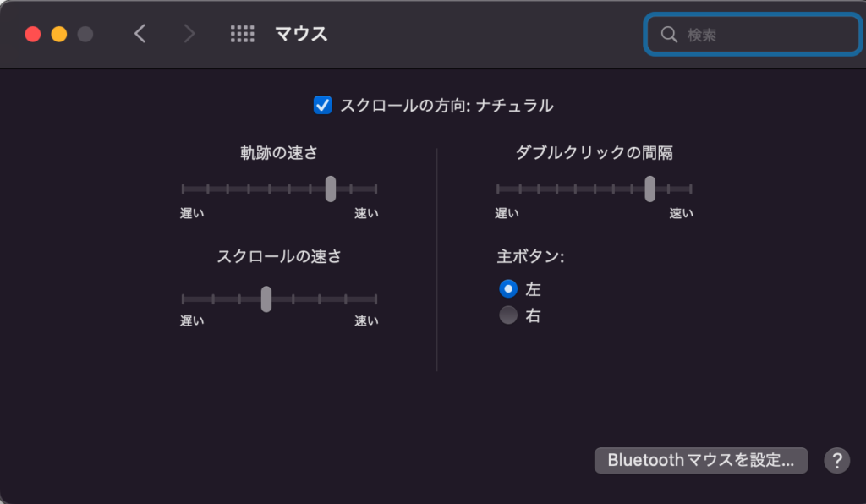Minimize the マウス window with yellow button
This screenshot has height=504, width=866.
point(59,34)
